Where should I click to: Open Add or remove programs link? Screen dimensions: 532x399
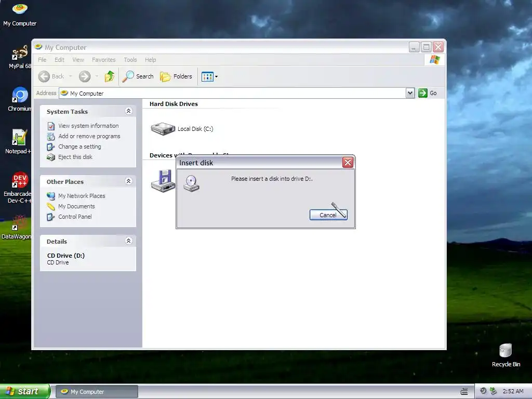[x=89, y=137]
